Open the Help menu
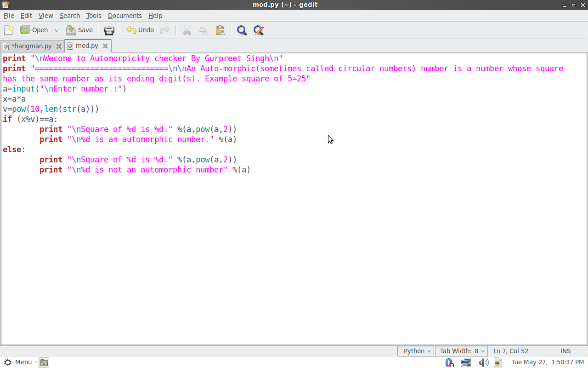The image size is (588, 368). point(155,16)
